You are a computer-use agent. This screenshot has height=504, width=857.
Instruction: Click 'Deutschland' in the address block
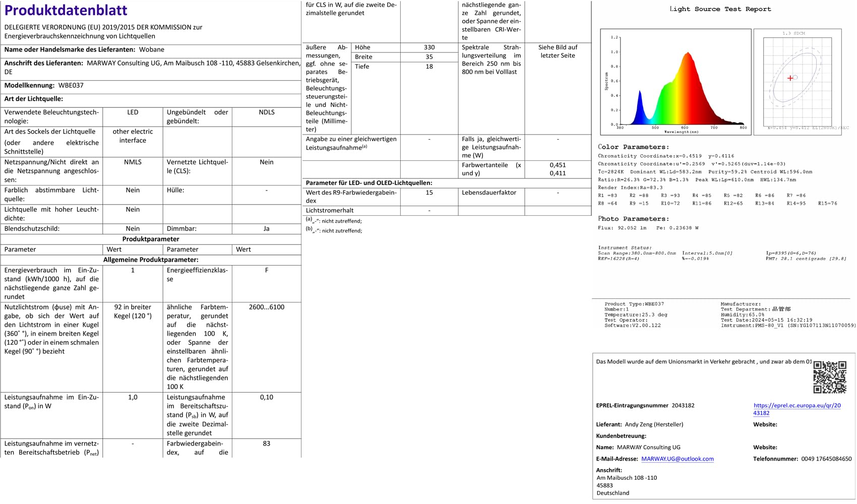(613, 493)
